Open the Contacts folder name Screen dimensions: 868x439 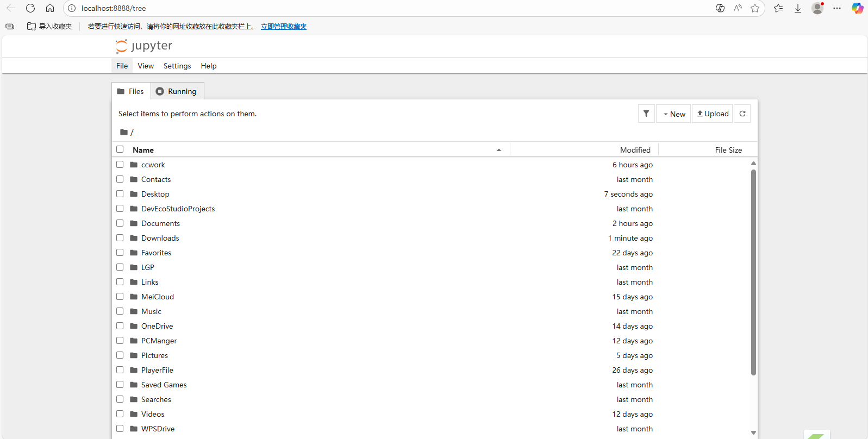[156, 179]
